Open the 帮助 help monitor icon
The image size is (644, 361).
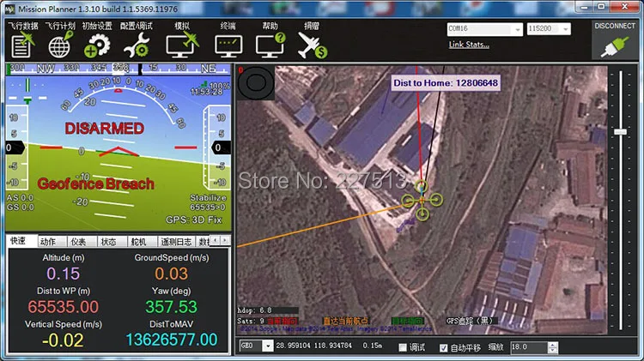coord(270,45)
